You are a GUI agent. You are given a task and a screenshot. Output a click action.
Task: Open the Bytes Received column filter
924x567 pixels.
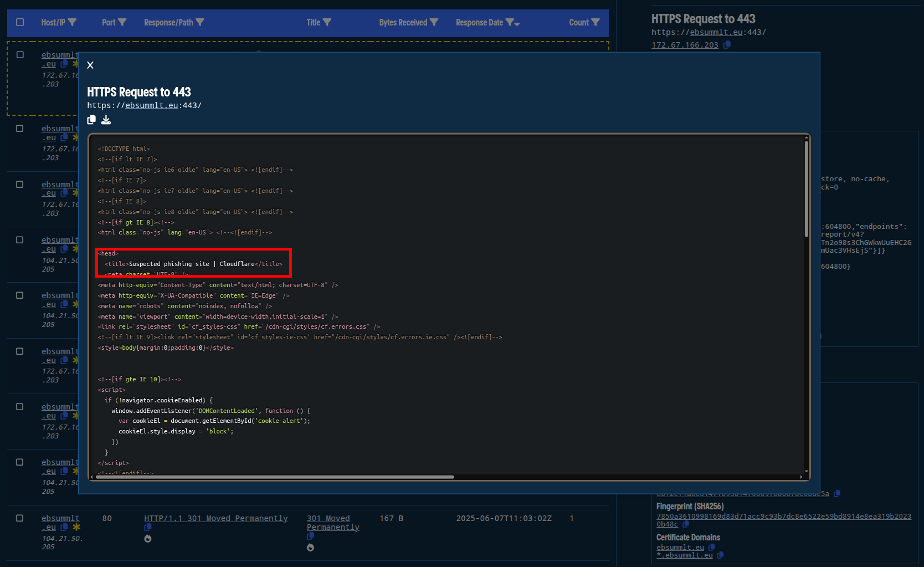click(x=434, y=22)
